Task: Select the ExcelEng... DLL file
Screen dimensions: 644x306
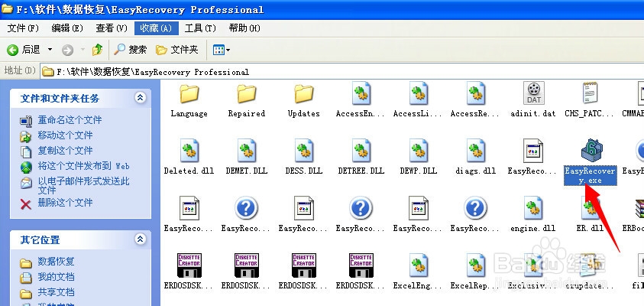Action: click(x=418, y=272)
